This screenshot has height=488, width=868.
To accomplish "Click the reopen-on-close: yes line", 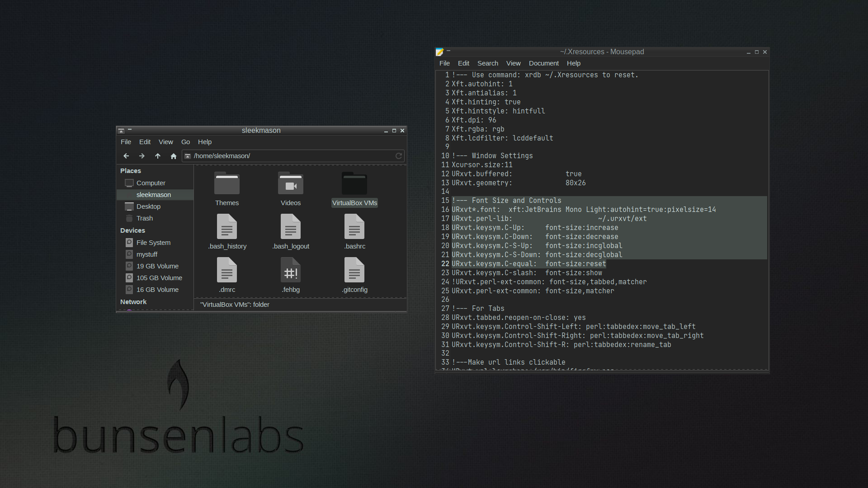I will (519, 318).
